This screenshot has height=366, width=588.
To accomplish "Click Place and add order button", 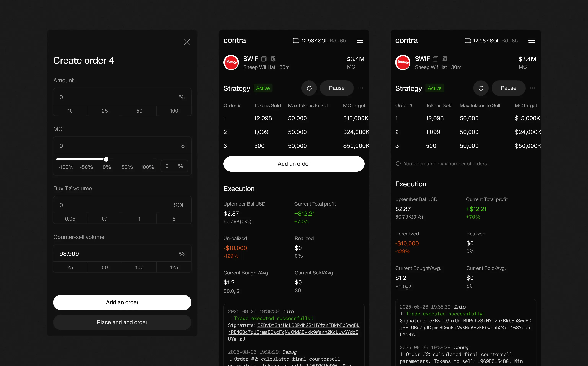I will point(122,322).
